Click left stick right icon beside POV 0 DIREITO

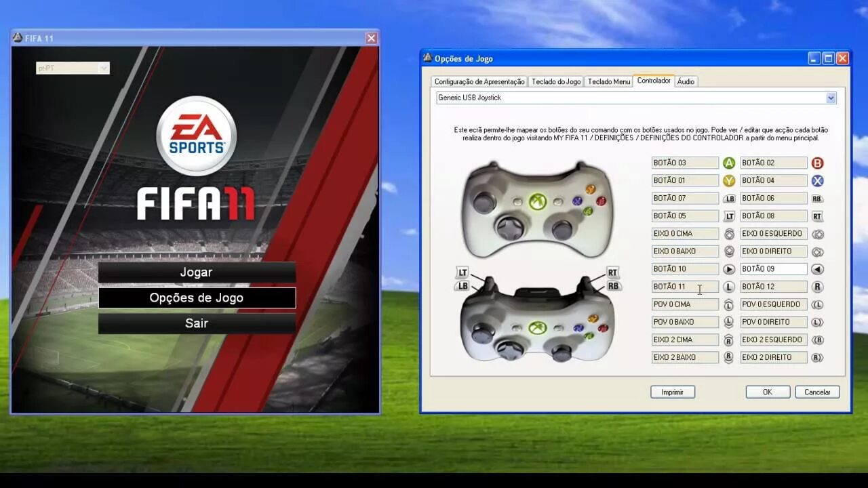(817, 322)
